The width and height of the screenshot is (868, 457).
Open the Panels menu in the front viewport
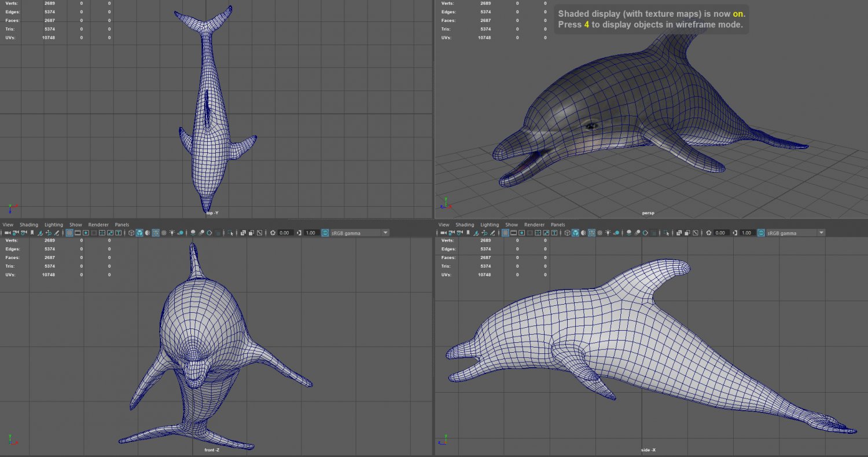pos(122,225)
